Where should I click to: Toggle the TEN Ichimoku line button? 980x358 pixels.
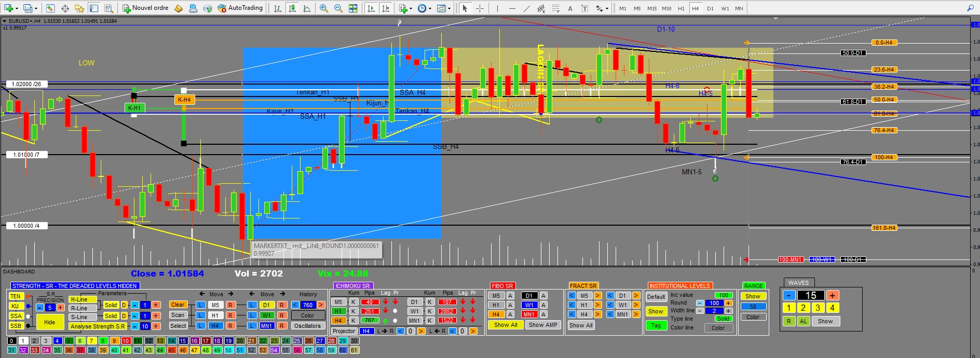(15, 296)
